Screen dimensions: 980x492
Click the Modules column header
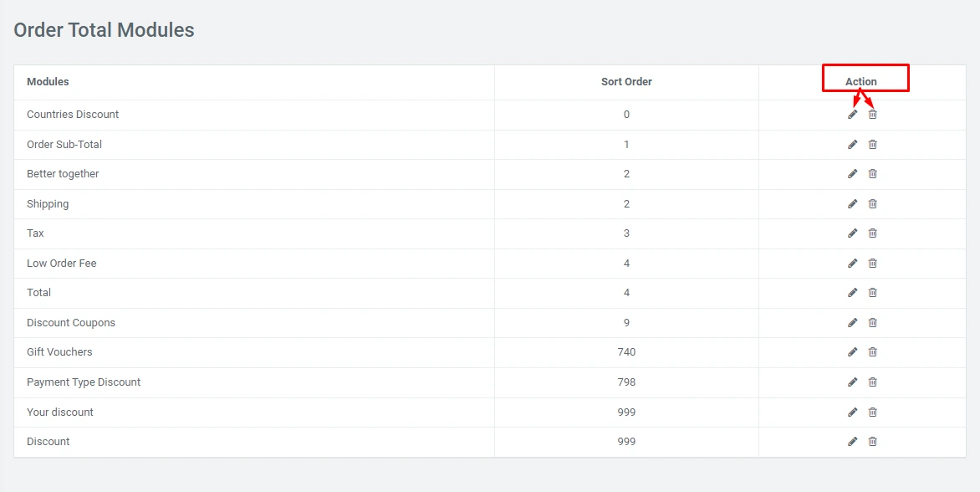pos(48,82)
